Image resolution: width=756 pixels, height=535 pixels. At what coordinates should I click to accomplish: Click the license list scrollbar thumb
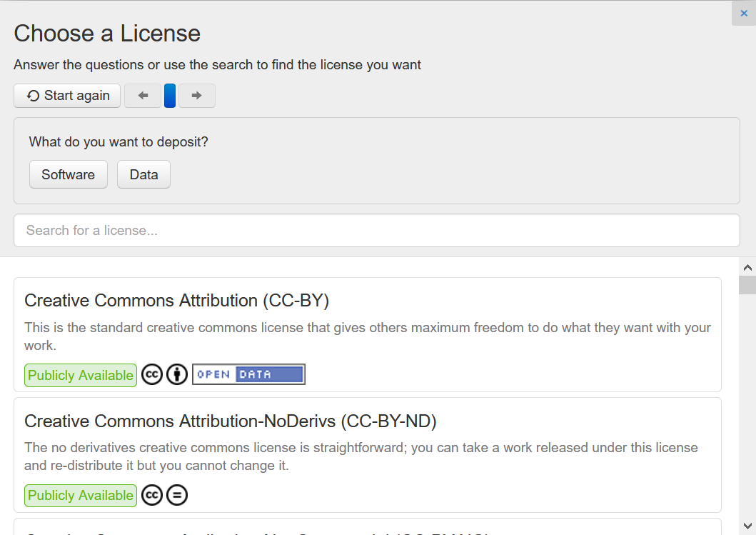coord(747,285)
